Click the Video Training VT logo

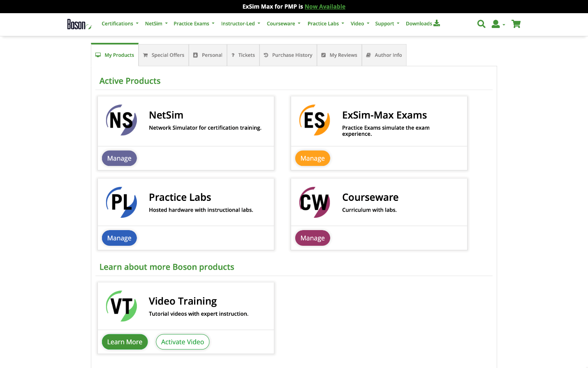click(x=121, y=306)
